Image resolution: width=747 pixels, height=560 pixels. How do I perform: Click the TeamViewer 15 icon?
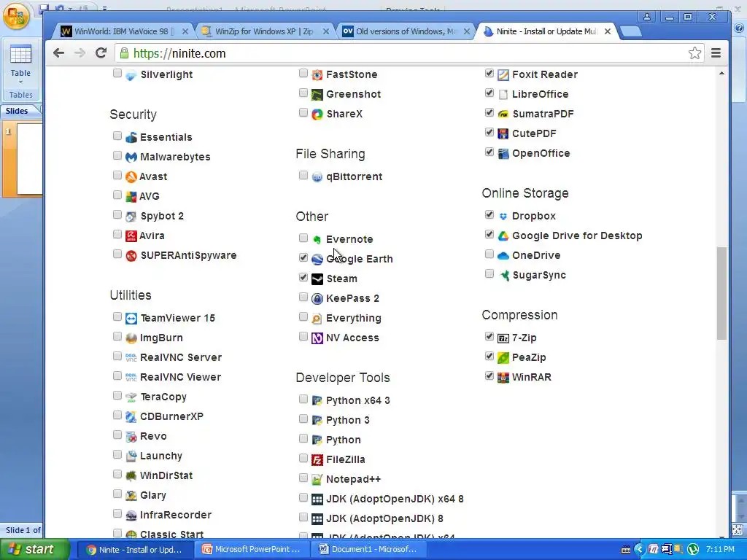coord(131,318)
